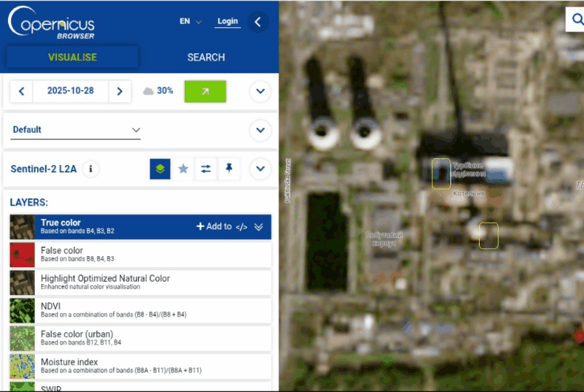Click the green find latest date button
Image resolution: width=584 pixels, height=392 pixels.
[205, 91]
